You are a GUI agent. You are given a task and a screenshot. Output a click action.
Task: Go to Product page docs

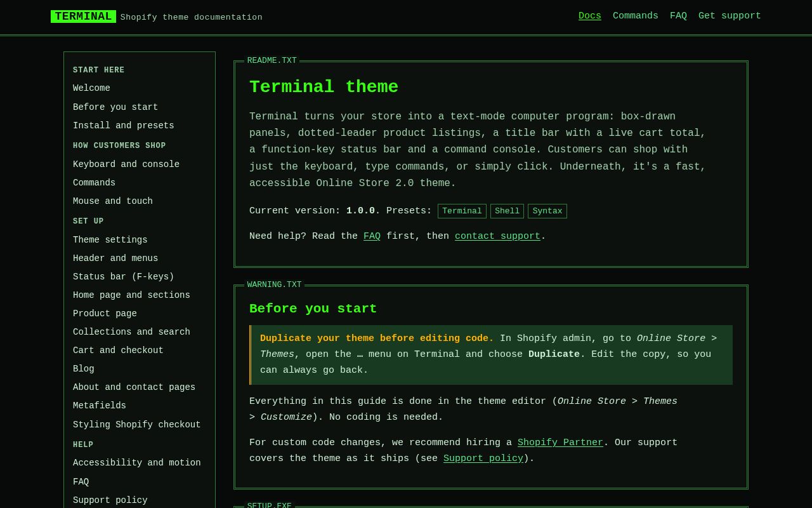105,314
